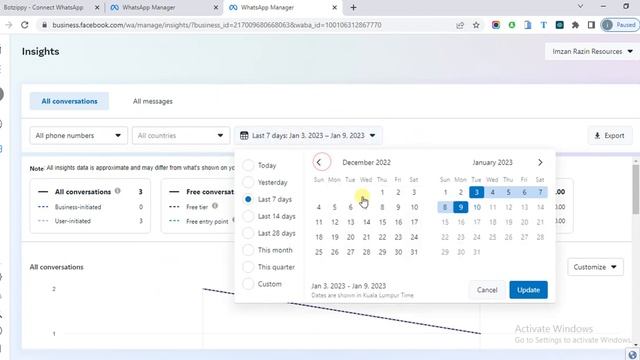Reload the page with the refresh icon
The height and width of the screenshot is (360, 640).
(24, 25)
